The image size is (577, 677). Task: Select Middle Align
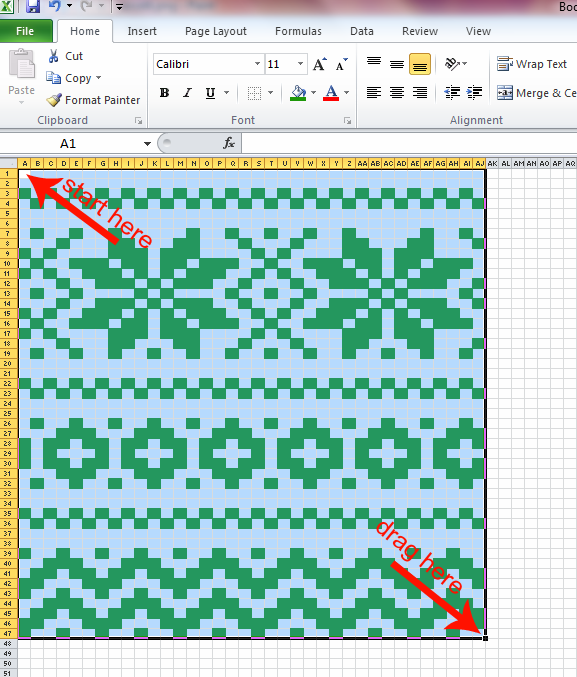397,63
